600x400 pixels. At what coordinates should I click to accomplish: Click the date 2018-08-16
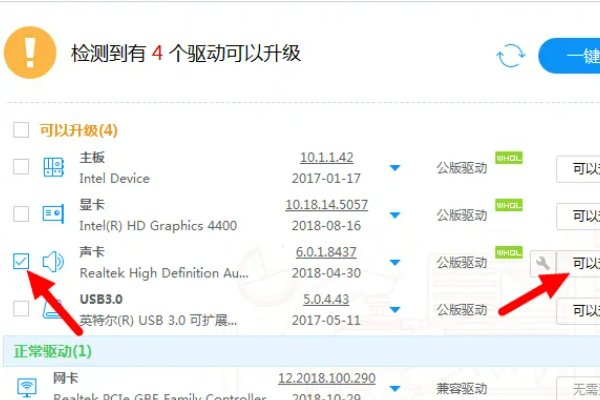pos(326,225)
